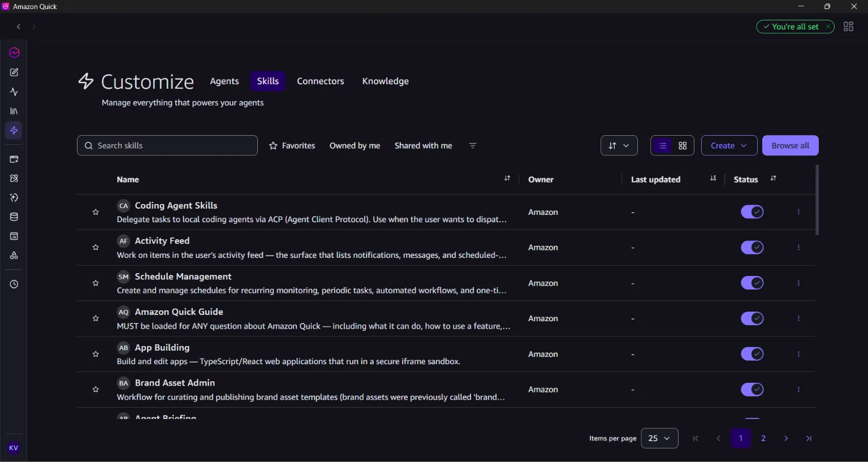Image resolution: width=868 pixels, height=462 pixels.
Task: Click the Amazon Quick logo in sidebar
Action: pos(14,53)
